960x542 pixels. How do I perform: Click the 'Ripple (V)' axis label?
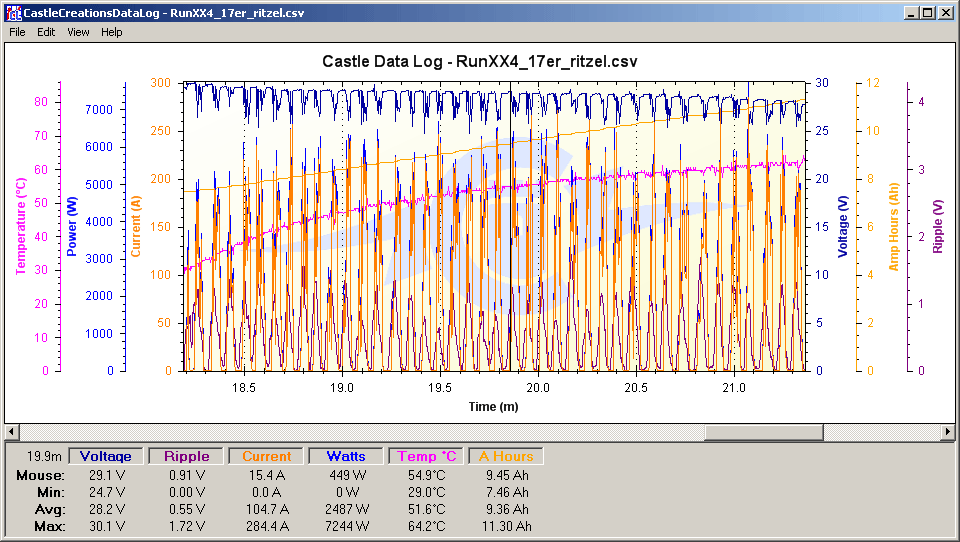click(937, 227)
